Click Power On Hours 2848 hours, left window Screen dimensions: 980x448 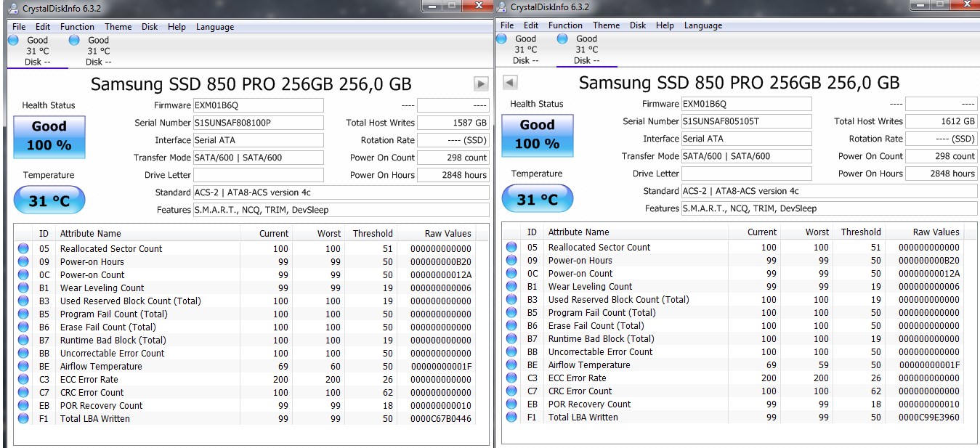point(453,175)
